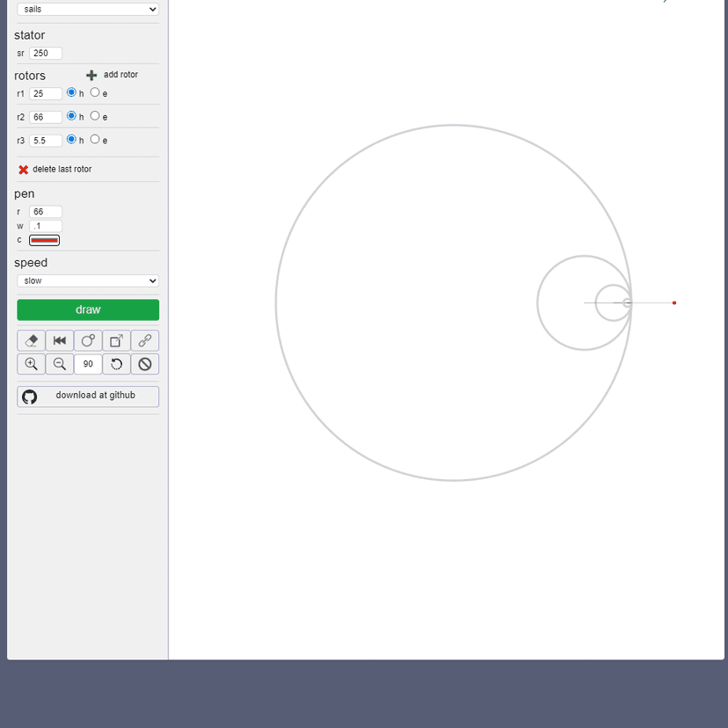
Task: Open the export/pop-out icon
Action: point(115,340)
